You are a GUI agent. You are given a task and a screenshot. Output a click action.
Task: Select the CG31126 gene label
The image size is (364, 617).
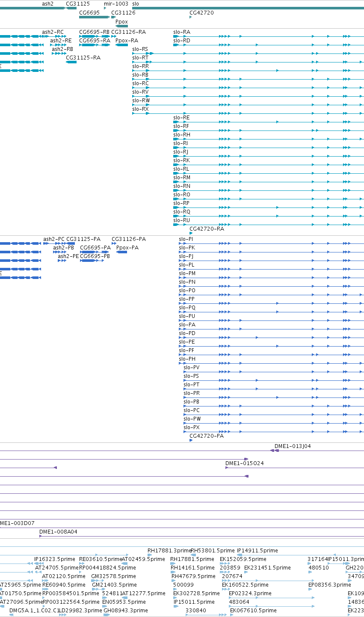point(123,13)
